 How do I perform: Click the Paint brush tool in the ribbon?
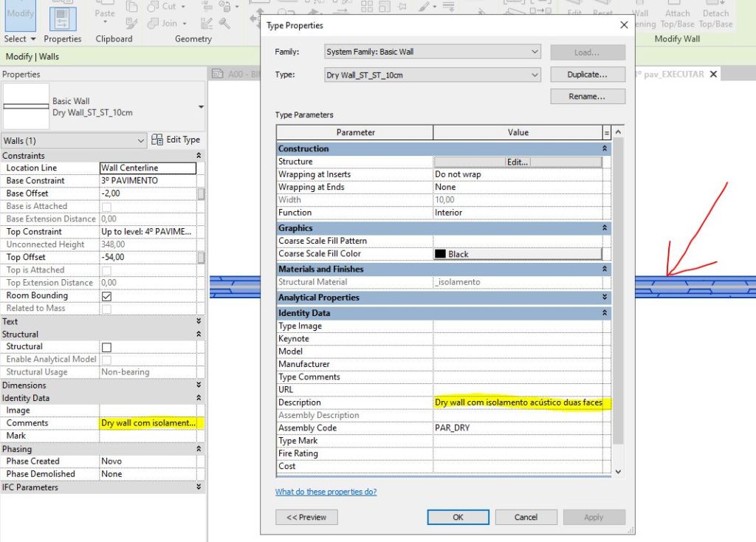424,6
